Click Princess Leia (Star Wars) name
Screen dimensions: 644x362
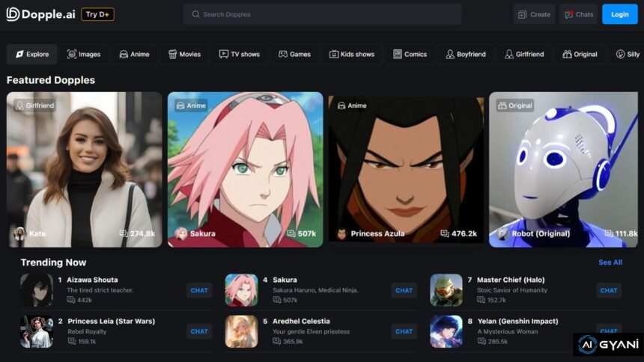[x=112, y=322]
